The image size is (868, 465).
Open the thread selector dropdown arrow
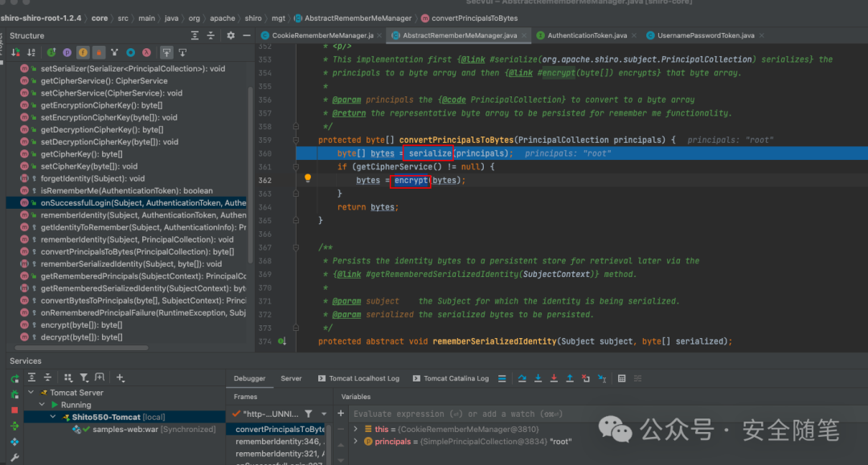(324, 414)
